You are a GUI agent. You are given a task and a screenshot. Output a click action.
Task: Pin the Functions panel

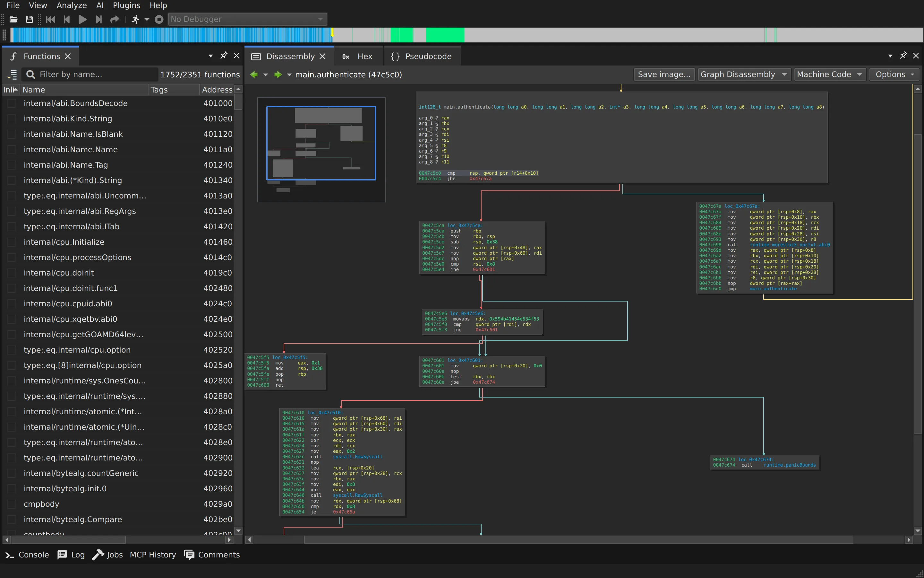[224, 56]
